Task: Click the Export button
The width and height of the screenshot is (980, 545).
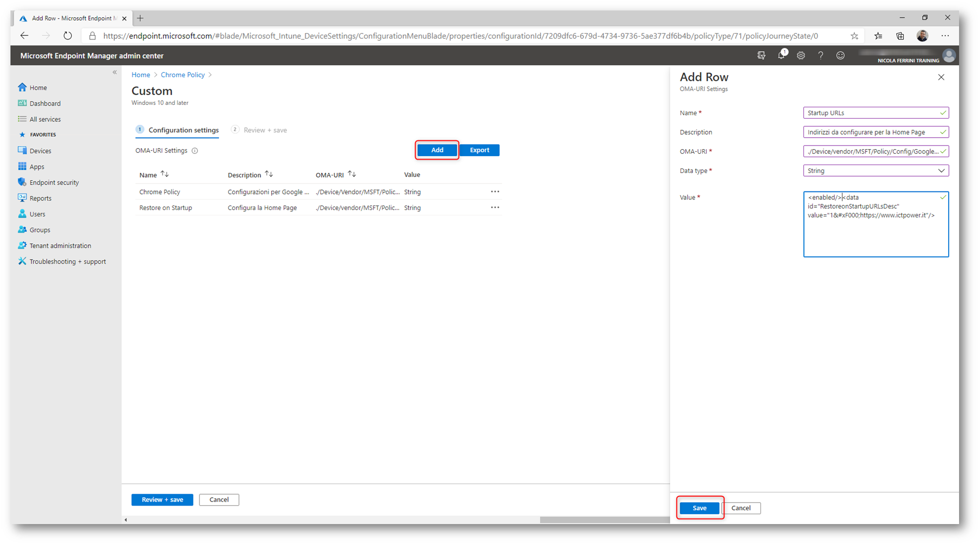Action: point(479,150)
